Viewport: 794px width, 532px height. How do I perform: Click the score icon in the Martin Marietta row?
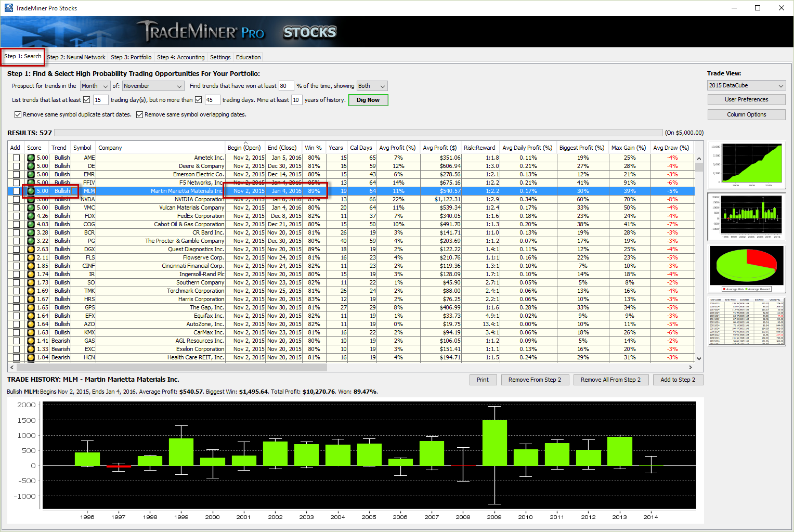pos(31,191)
